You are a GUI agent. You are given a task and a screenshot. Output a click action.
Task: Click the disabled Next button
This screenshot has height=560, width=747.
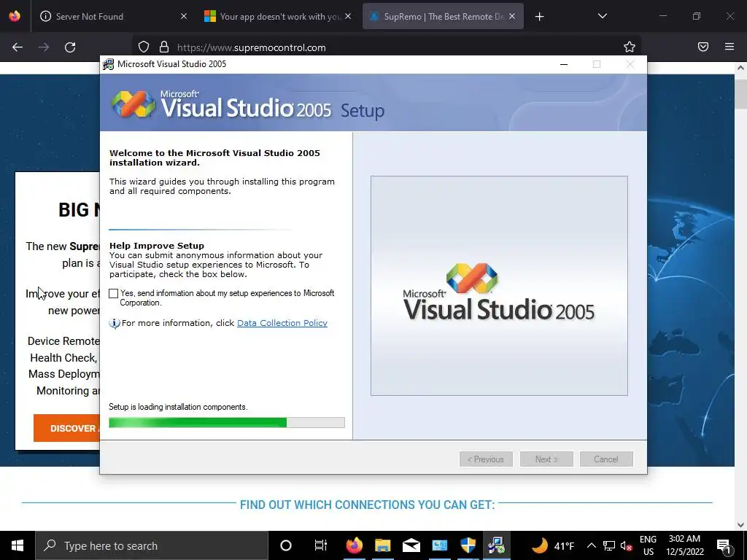click(546, 459)
